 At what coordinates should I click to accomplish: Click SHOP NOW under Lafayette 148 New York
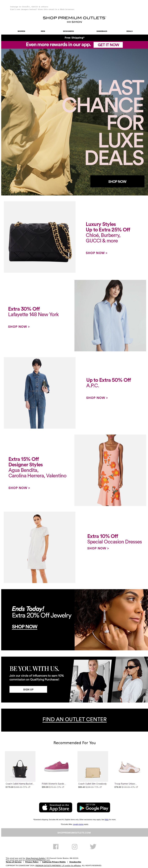(19, 327)
